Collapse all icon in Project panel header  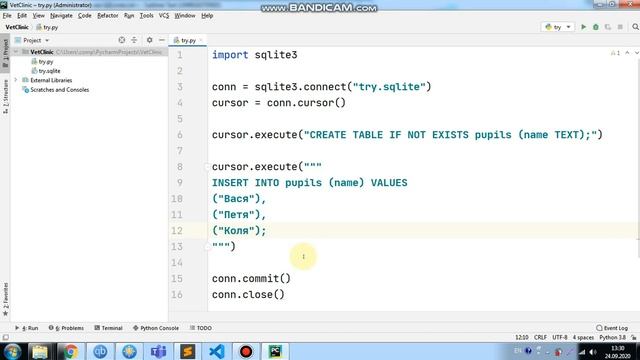pos(134,40)
